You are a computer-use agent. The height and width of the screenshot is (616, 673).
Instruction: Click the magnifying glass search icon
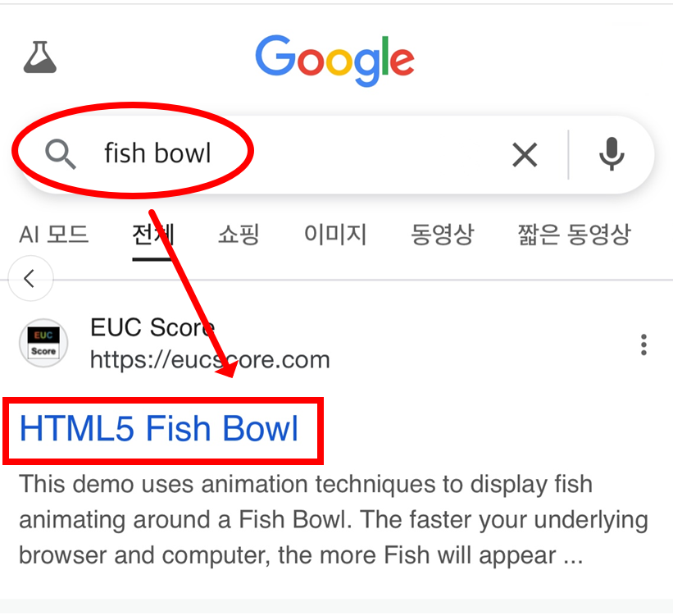(x=60, y=154)
